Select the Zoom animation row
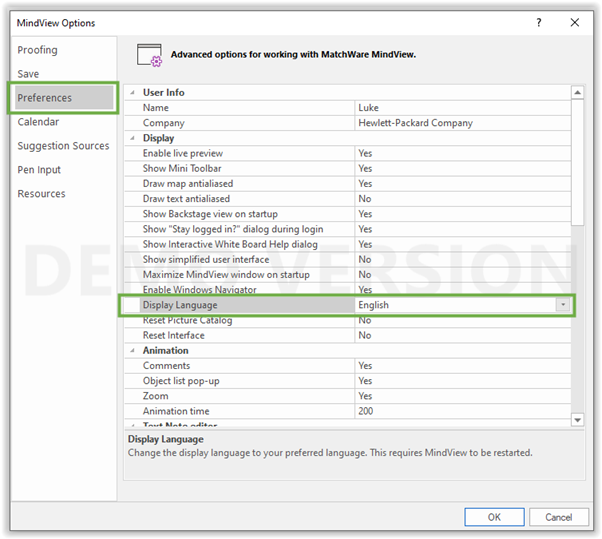The width and height of the screenshot is (602, 539). click(347, 396)
